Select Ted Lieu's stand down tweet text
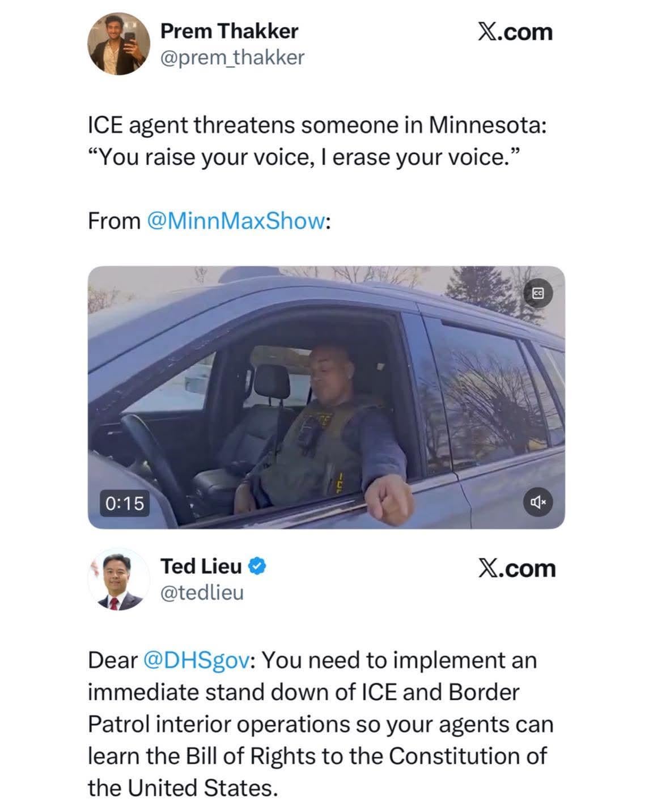Image resolution: width=653 pixels, height=812 pixels. 320,724
